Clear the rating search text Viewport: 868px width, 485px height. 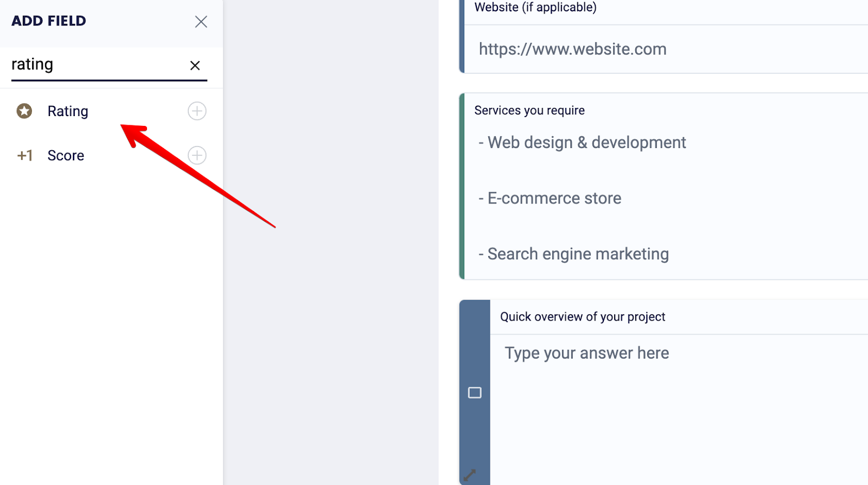coord(195,66)
